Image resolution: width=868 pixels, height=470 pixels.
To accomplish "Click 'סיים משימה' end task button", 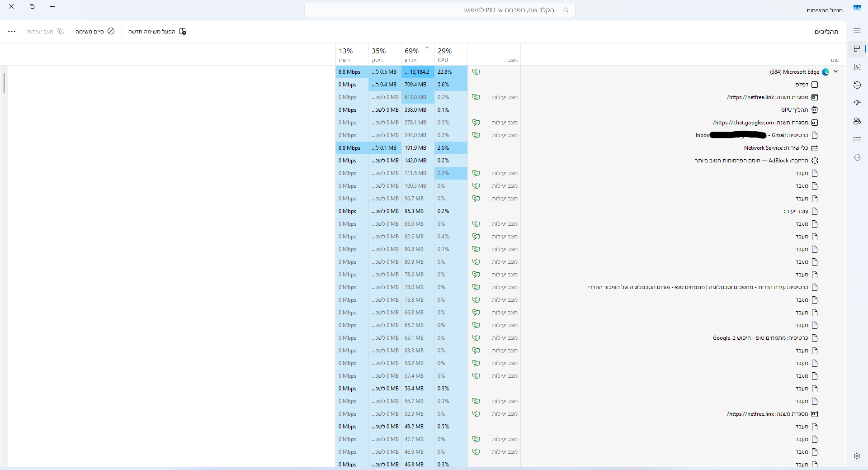I will tap(95, 31).
